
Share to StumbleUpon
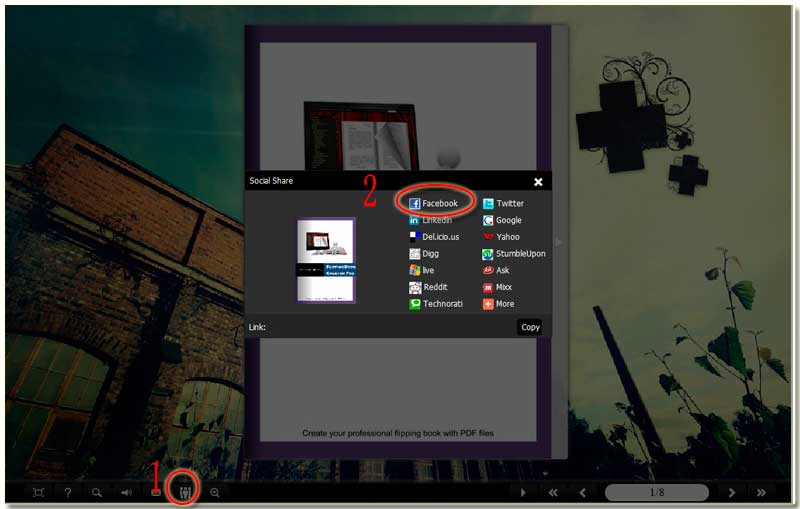[514, 253]
